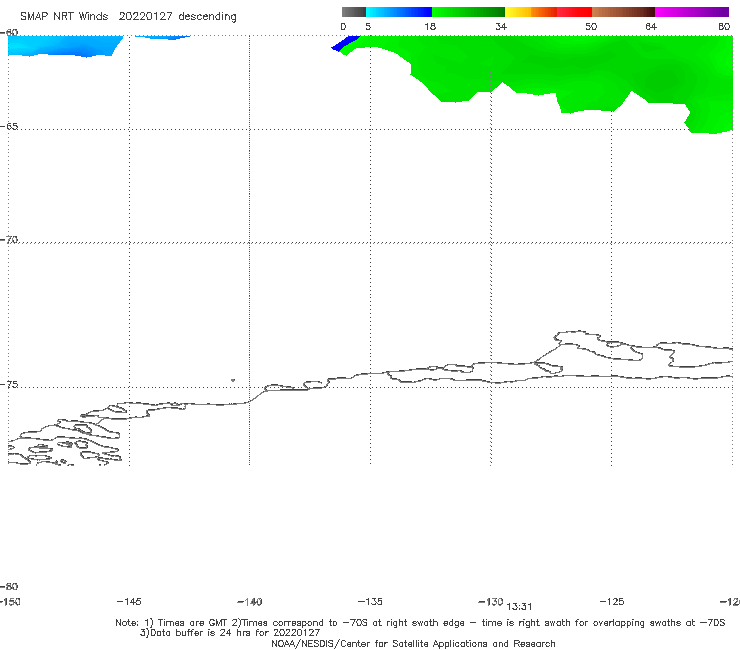Click the latitude label -70
This screenshot has height=650, width=740.
point(9,240)
